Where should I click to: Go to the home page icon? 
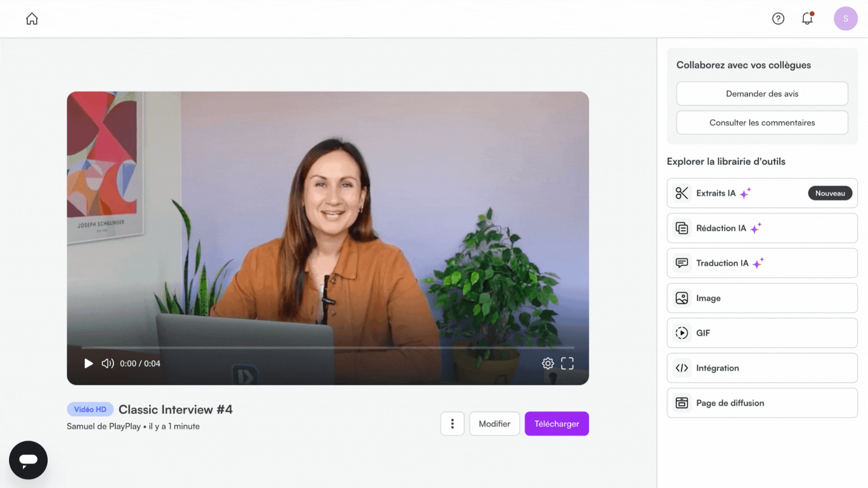(x=32, y=19)
